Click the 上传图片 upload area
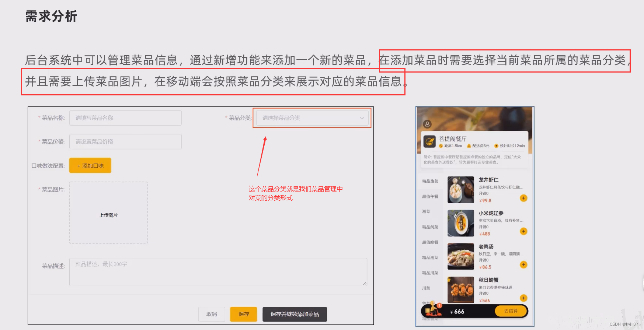Screen dimensions: 644x330 pos(108,213)
